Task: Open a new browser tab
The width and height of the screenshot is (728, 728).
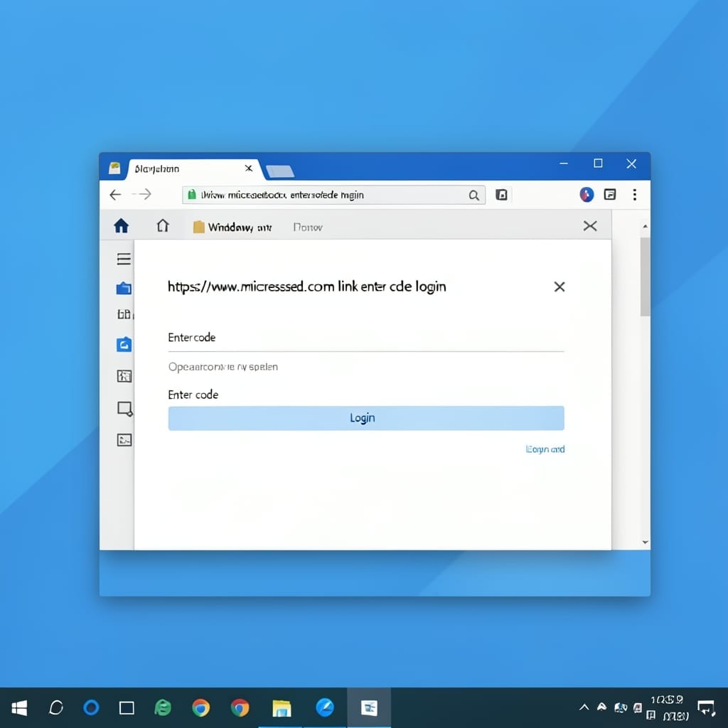Action: 279,171
